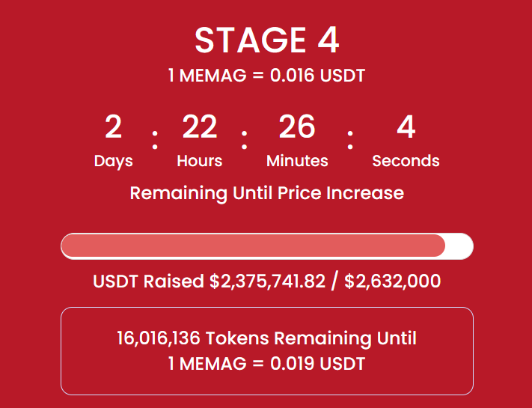
Task: Click the STAGE 4 heading
Action: 266,40
